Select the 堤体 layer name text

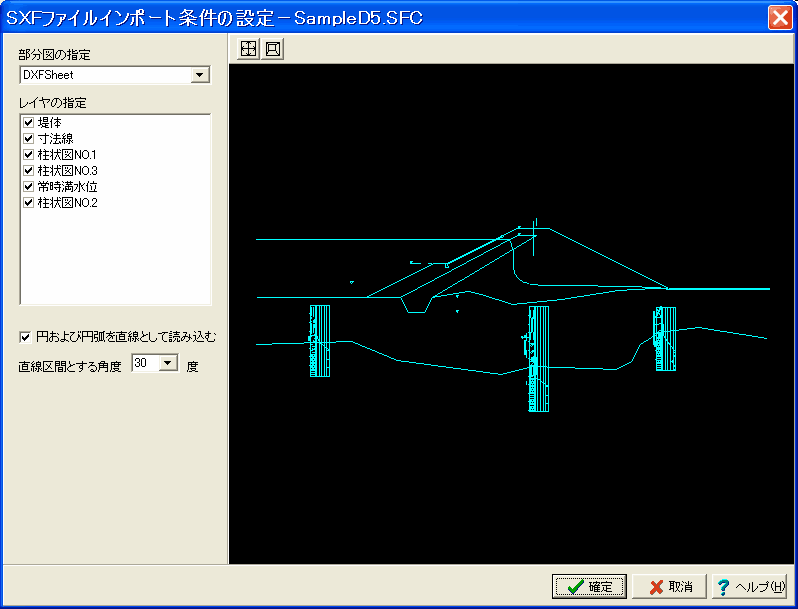tap(50, 123)
